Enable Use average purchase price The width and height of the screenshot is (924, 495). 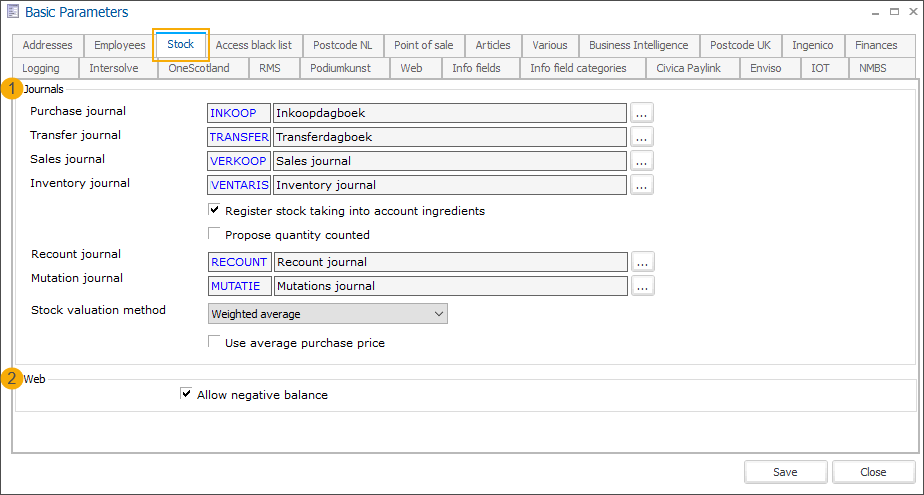(x=214, y=342)
